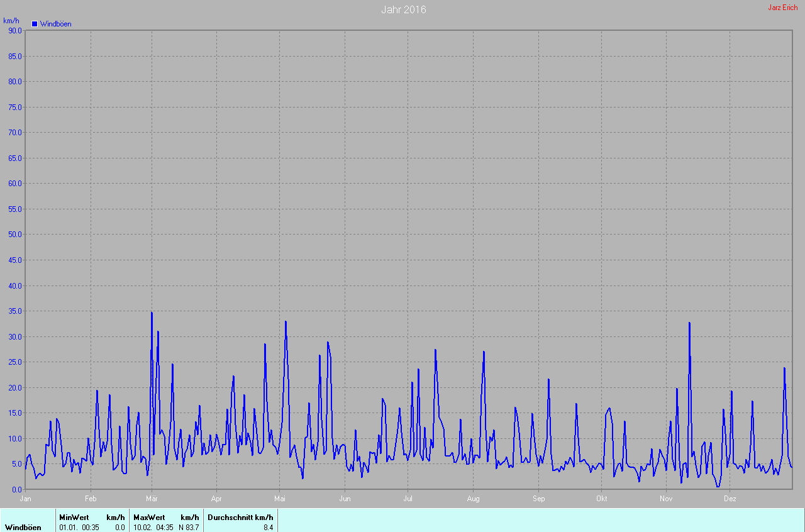Screen dimensions: 805x532
Task: Click the 35.0 y-axis label
Action: click(15, 311)
